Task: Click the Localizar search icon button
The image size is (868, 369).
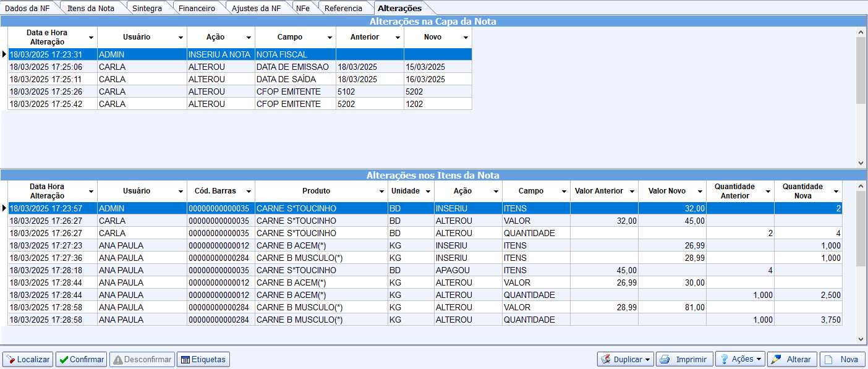Action: (x=10, y=359)
